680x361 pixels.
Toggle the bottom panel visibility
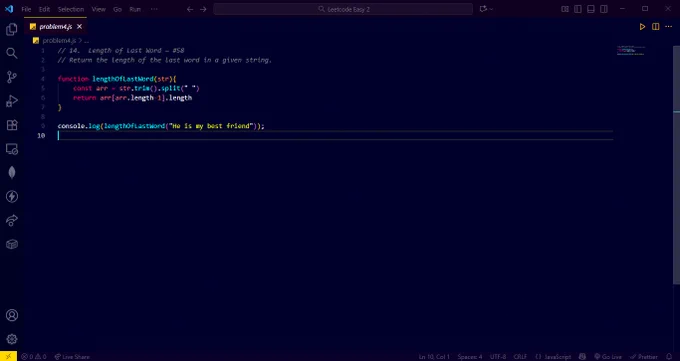(x=591, y=9)
